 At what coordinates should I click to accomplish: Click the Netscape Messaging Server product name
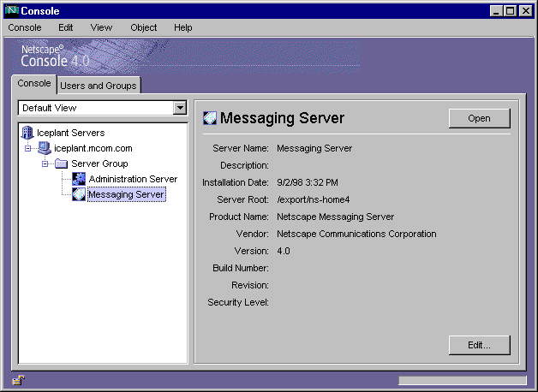(x=335, y=217)
